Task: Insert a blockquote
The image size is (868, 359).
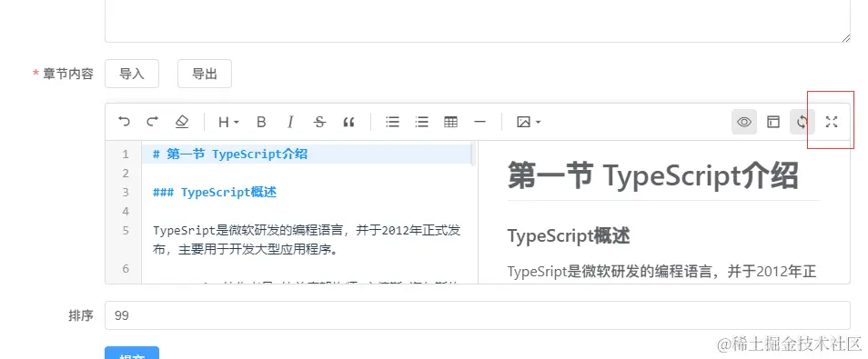Action: [348, 123]
